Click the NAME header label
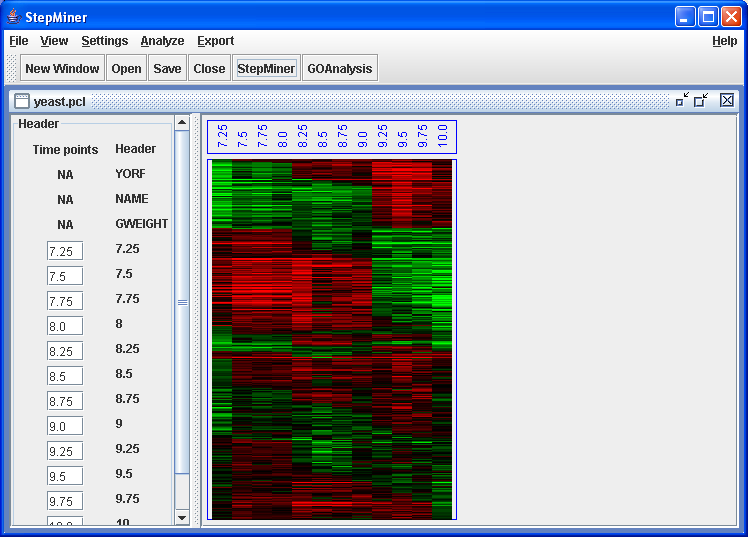 click(132, 198)
